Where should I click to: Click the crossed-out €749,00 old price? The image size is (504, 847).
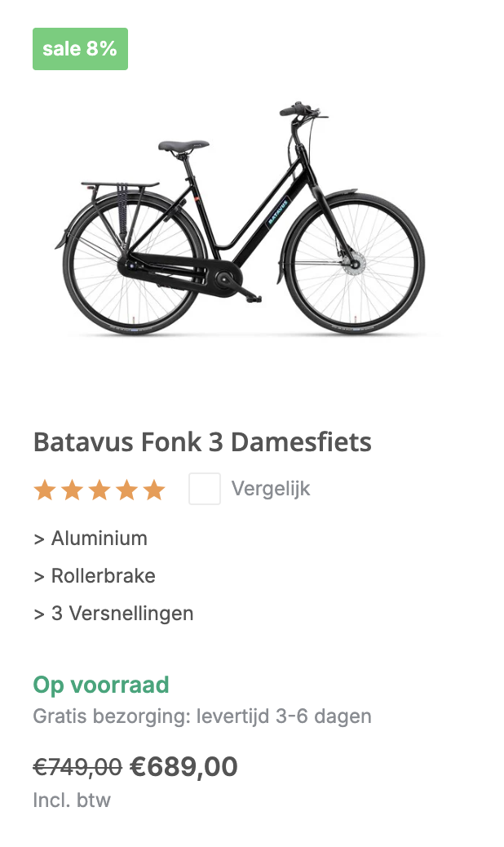[x=77, y=767]
